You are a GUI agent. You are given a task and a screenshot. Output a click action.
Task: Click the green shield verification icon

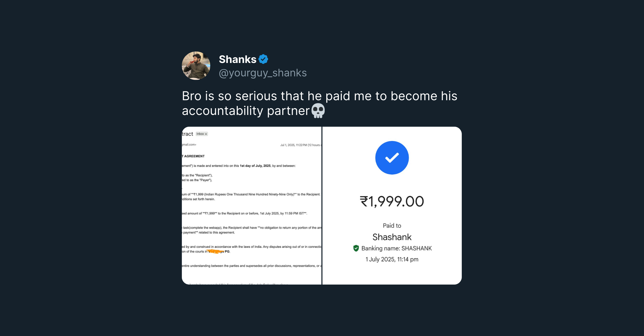click(356, 248)
